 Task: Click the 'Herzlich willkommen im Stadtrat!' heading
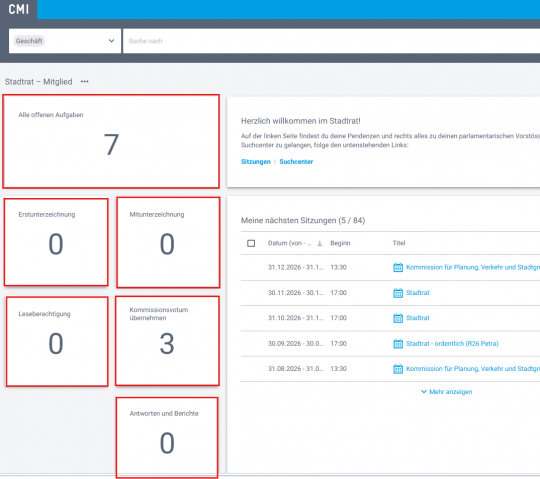coord(301,121)
